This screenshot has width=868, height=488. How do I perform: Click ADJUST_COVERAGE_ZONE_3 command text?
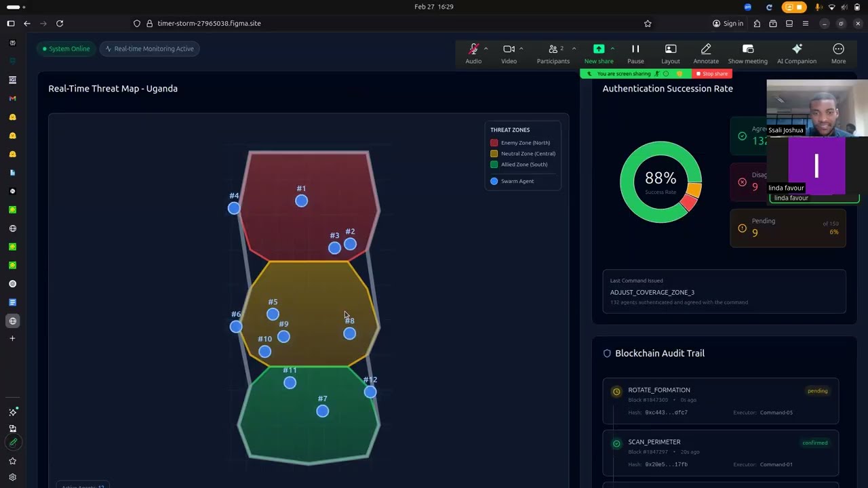click(x=652, y=292)
